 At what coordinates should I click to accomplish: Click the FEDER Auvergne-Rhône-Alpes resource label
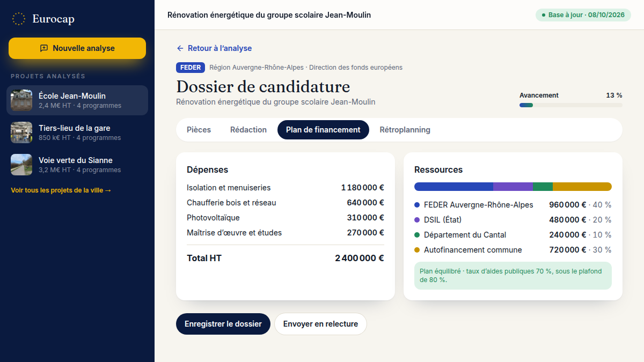click(479, 205)
